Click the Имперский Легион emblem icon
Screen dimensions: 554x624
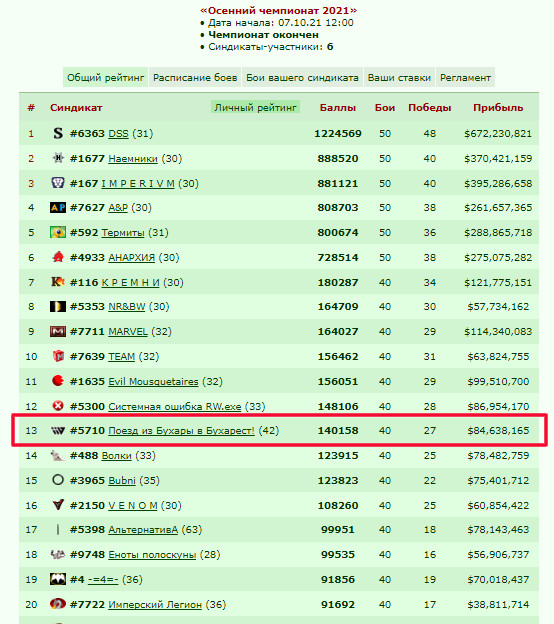pos(58,604)
